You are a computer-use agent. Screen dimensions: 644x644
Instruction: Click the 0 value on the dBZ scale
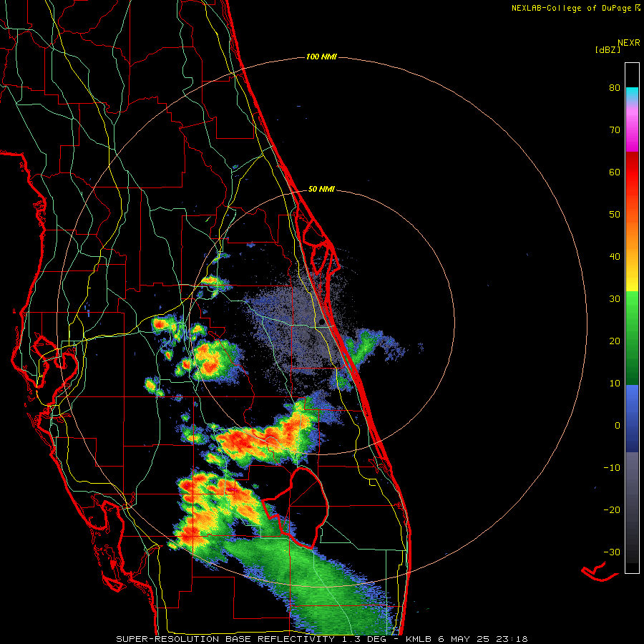618,426
